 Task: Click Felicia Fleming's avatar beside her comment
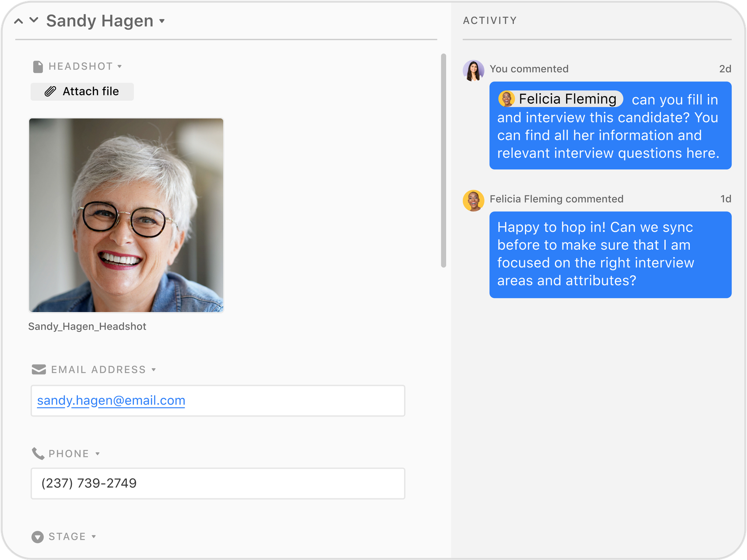pyautogui.click(x=473, y=201)
